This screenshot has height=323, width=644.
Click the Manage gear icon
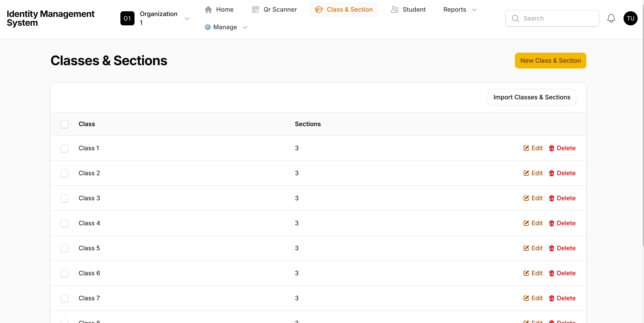[207, 27]
